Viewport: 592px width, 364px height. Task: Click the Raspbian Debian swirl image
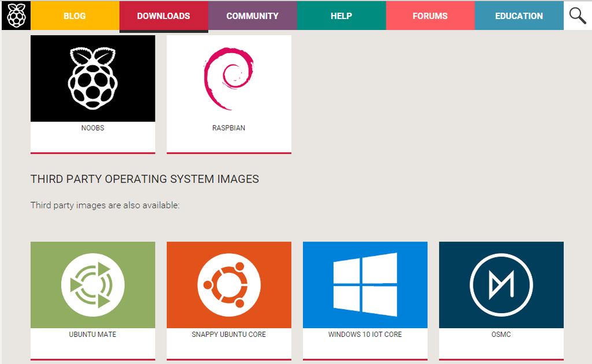click(x=229, y=79)
